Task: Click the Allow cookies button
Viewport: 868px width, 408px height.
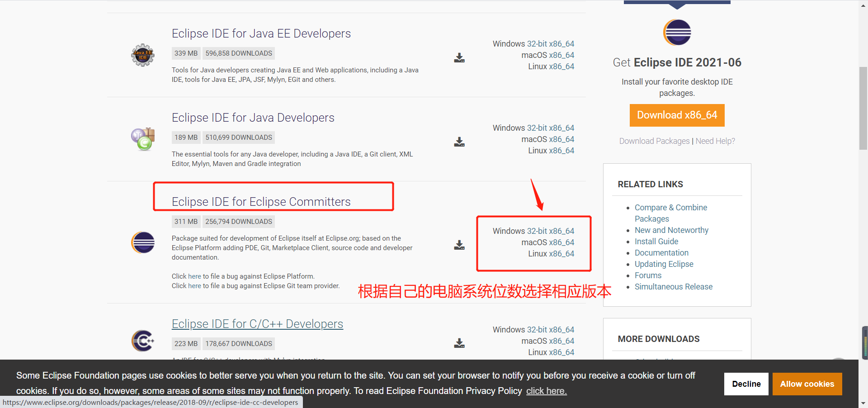Action: pos(807,384)
